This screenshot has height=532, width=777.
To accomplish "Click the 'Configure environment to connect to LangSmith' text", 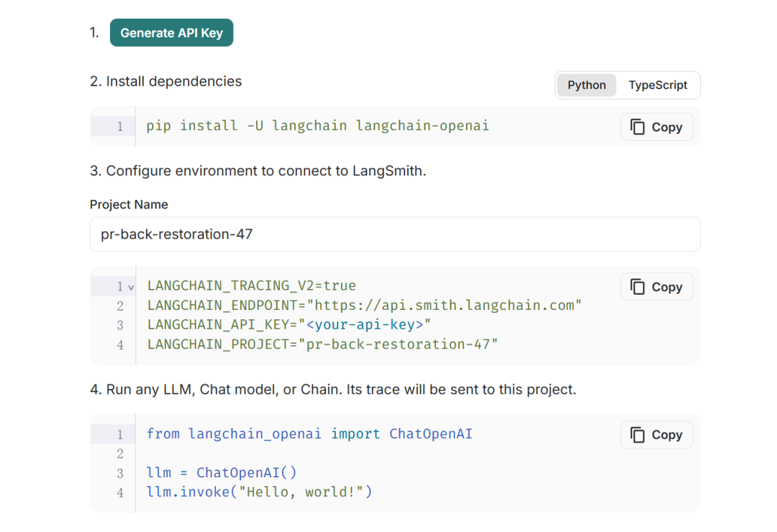I will [258, 171].
